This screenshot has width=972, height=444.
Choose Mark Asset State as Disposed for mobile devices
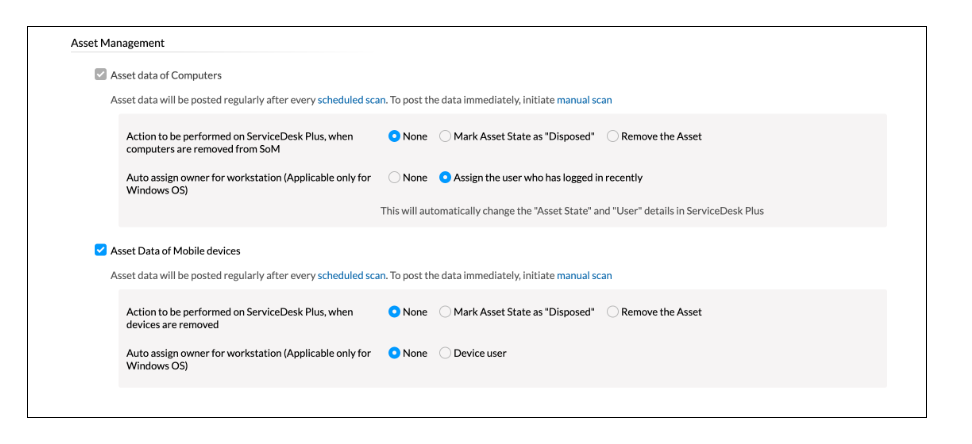tap(446, 312)
